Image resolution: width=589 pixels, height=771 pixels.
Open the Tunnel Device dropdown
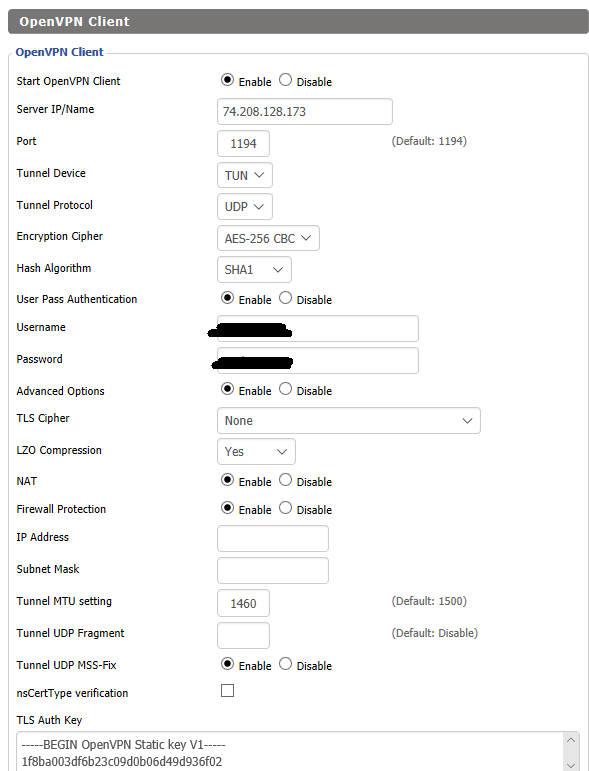[245, 175]
